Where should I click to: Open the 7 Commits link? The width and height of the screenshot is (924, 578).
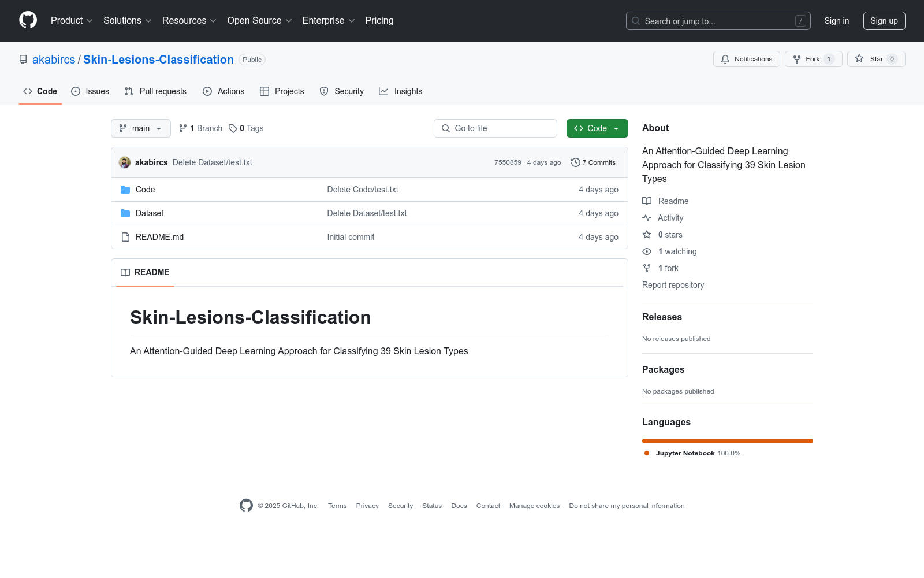pos(593,162)
